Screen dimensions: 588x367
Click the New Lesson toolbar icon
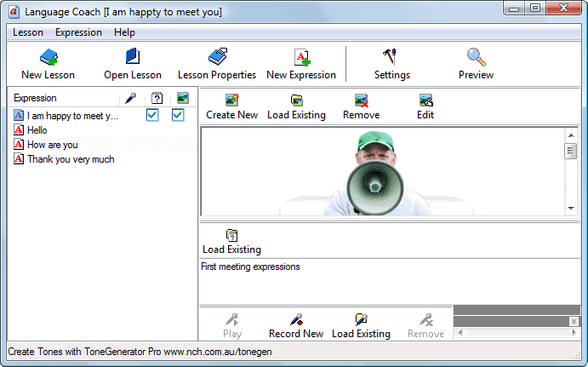coord(49,57)
